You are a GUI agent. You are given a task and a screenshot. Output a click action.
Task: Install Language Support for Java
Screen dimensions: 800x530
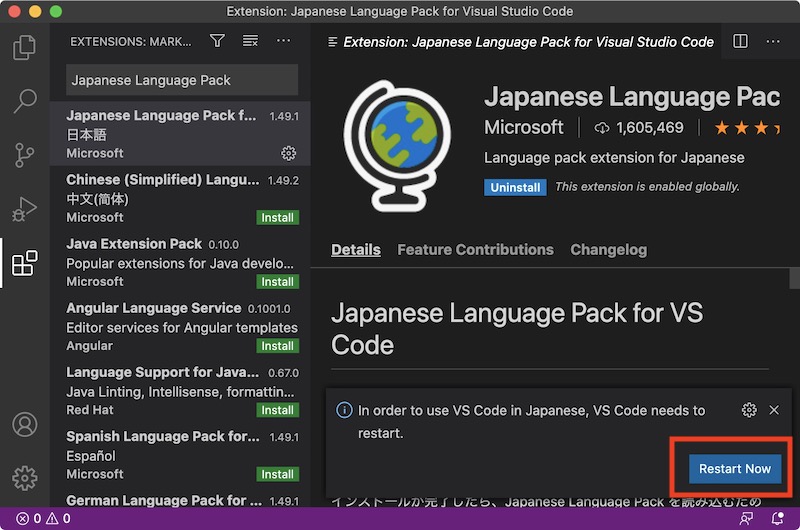[x=278, y=411]
